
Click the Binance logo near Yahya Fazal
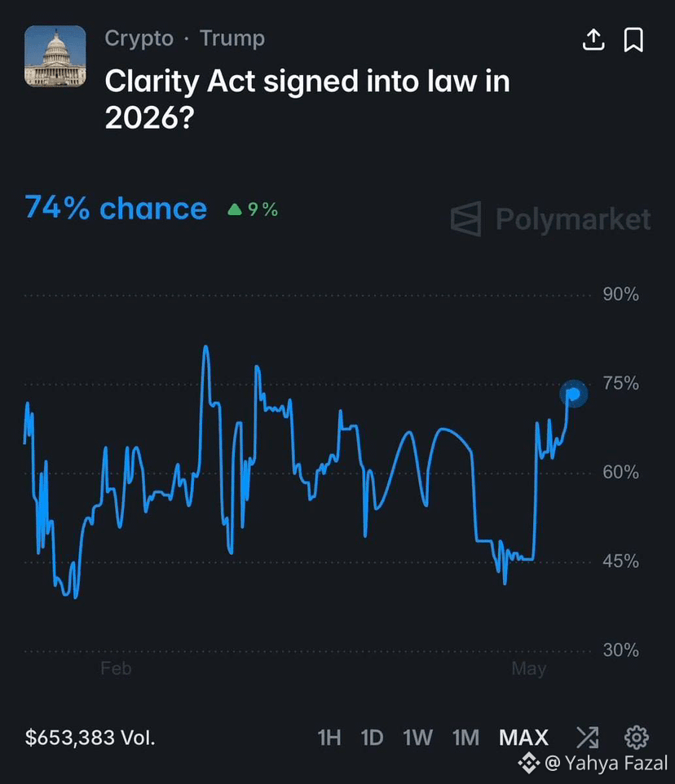[x=528, y=763]
